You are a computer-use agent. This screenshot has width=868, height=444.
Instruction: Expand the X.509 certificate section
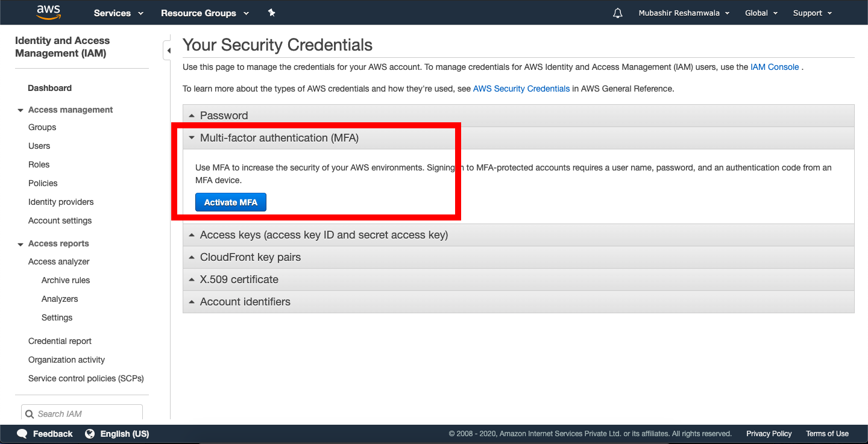518,280
